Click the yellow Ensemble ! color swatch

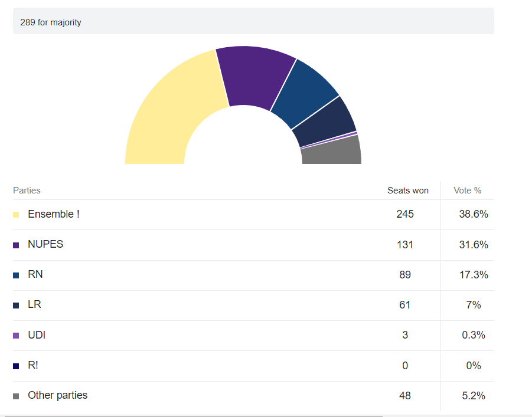pyautogui.click(x=16, y=215)
